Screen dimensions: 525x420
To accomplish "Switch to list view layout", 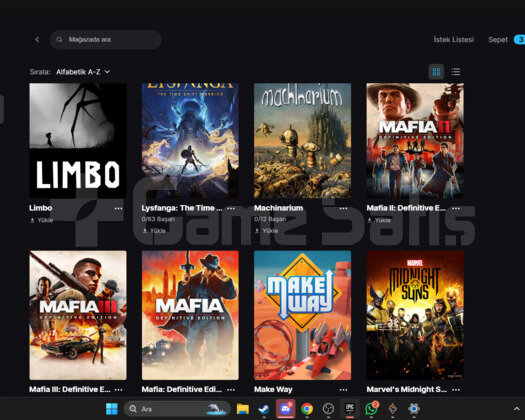I will [x=456, y=72].
